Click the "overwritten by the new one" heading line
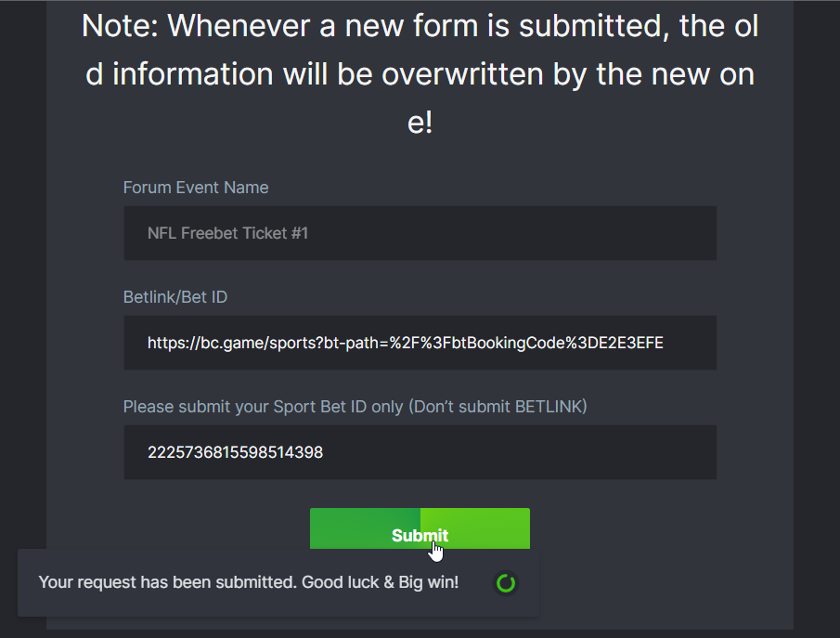Image resolution: width=840 pixels, height=638 pixels. point(420,75)
